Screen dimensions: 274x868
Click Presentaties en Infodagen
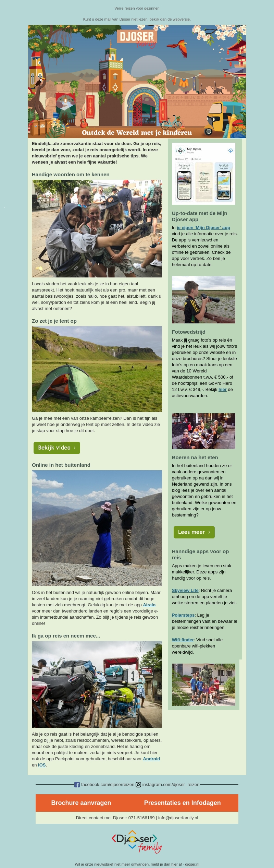(x=183, y=802)
